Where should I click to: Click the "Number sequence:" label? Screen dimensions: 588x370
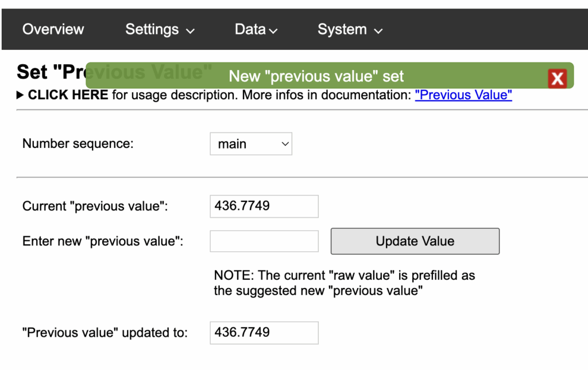[78, 143]
